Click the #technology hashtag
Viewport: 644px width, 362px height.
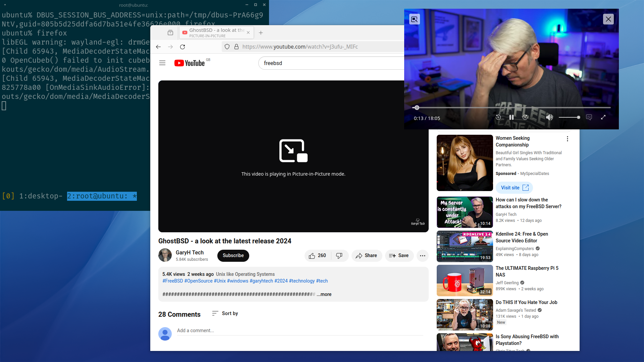point(302,281)
